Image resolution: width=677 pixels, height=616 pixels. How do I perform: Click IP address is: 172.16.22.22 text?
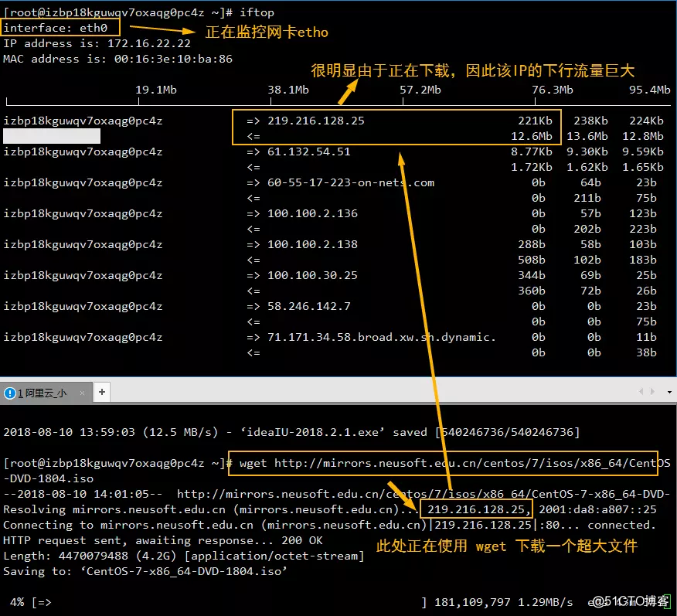click(97, 43)
